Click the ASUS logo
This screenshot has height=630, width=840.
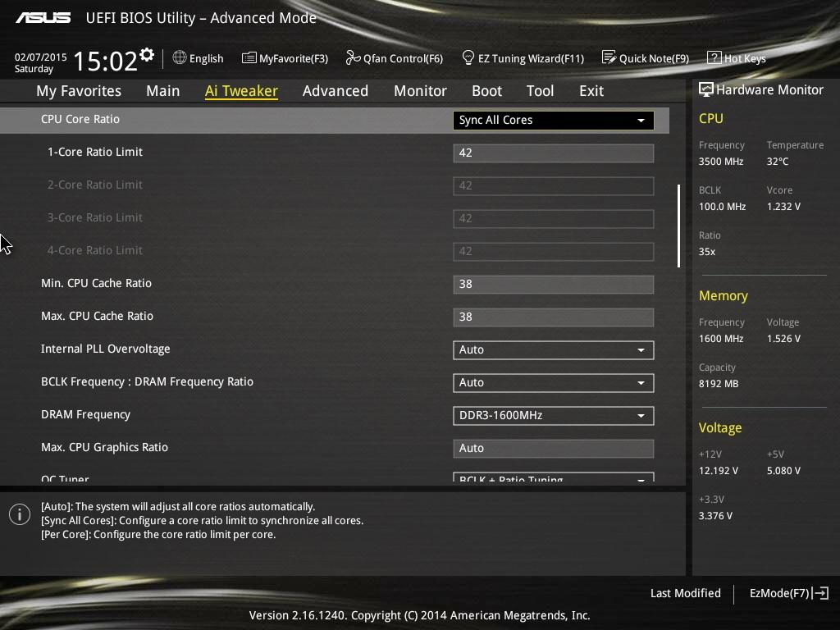43,18
